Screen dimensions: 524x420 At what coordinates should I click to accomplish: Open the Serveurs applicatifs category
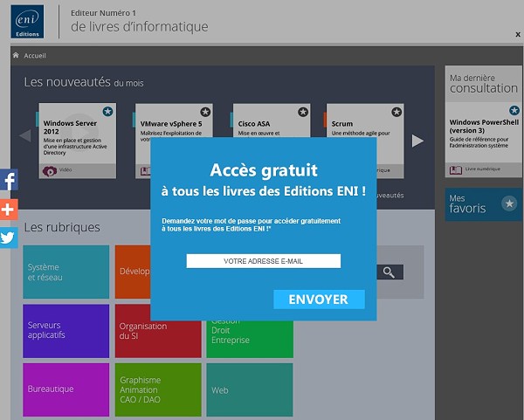pyautogui.click(x=65, y=331)
